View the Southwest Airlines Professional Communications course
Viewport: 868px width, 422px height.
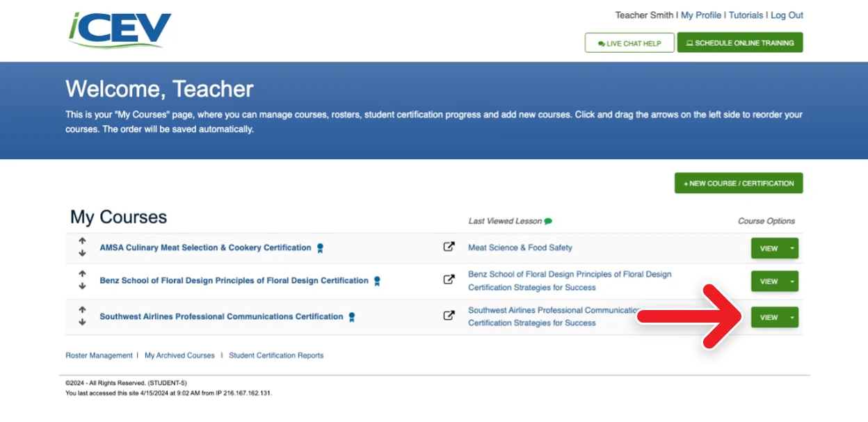769,317
